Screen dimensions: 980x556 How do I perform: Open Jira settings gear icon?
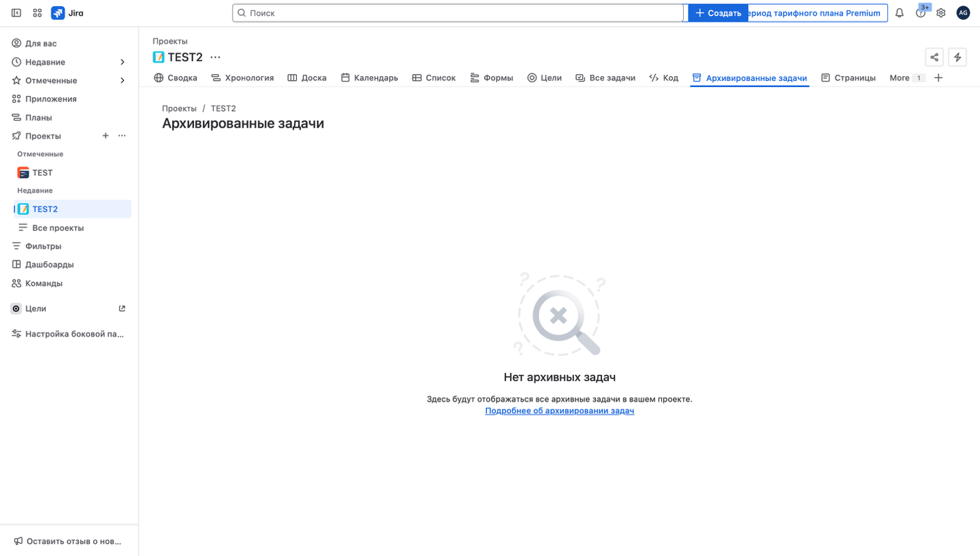point(941,12)
